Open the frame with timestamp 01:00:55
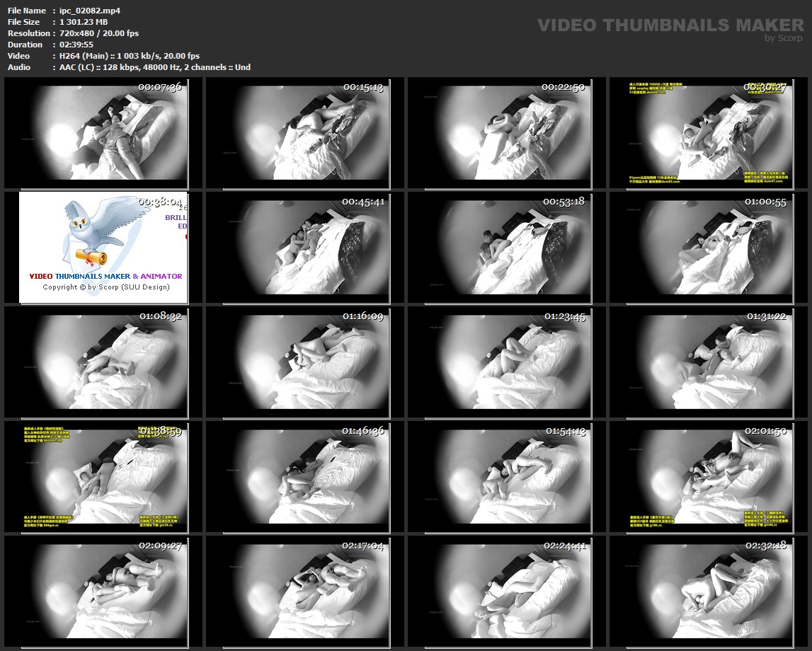812x651 pixels. [701, 248]
